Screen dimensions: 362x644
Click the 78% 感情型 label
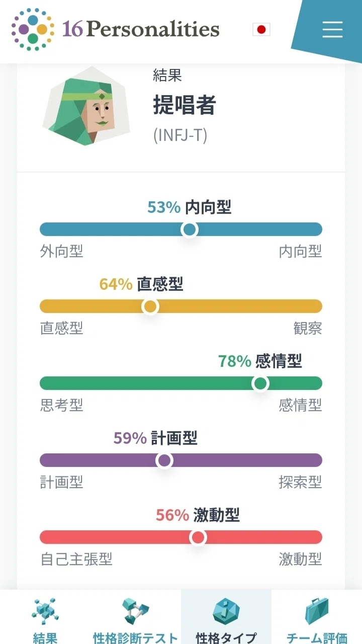260,361
